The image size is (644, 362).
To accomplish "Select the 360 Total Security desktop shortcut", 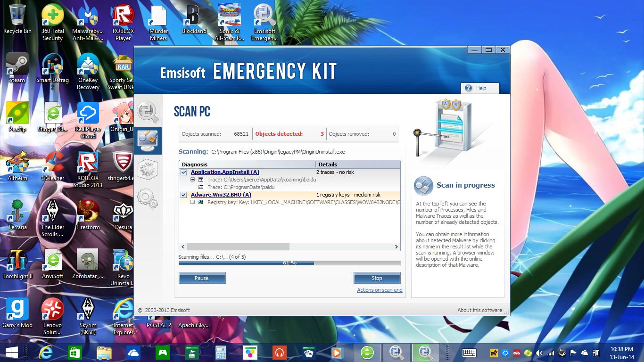I will (x=53, y=23).
